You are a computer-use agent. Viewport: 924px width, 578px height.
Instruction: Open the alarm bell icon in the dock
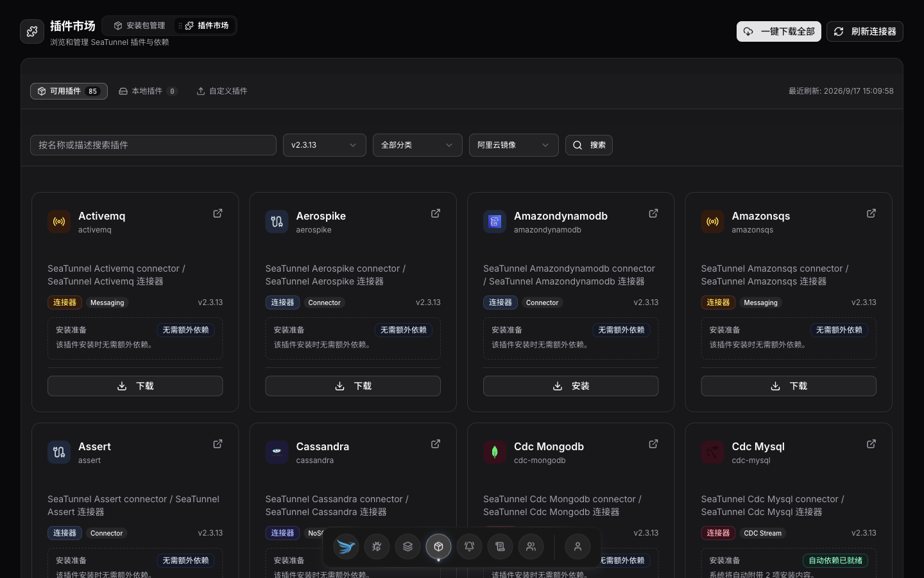470,547
